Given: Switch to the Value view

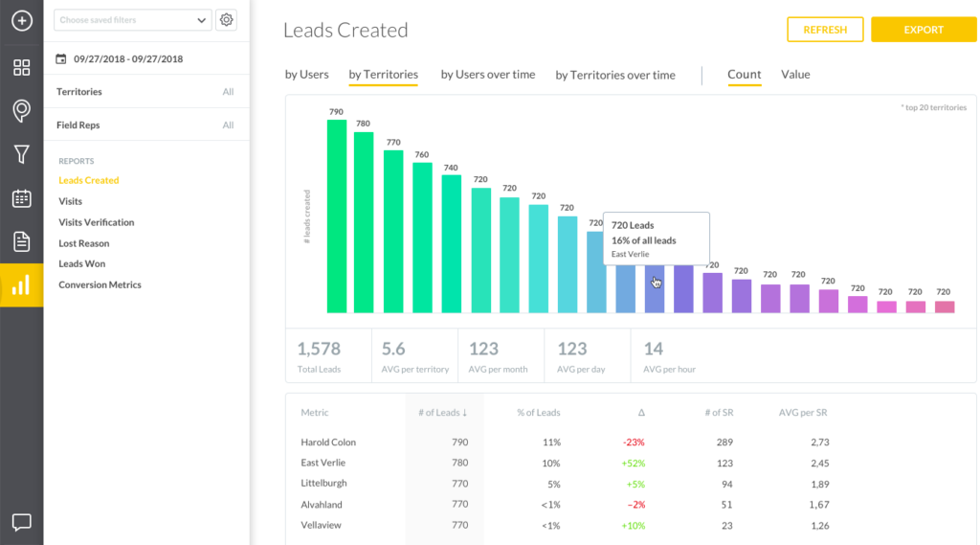Looking at the screenshot, I should coord(795,75).
